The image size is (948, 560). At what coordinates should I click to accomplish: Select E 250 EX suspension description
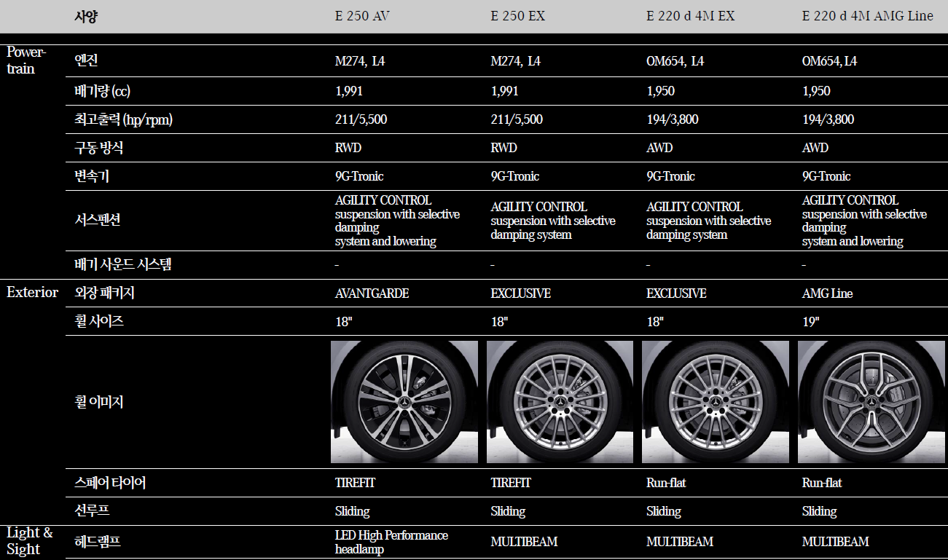pos(553,221)
